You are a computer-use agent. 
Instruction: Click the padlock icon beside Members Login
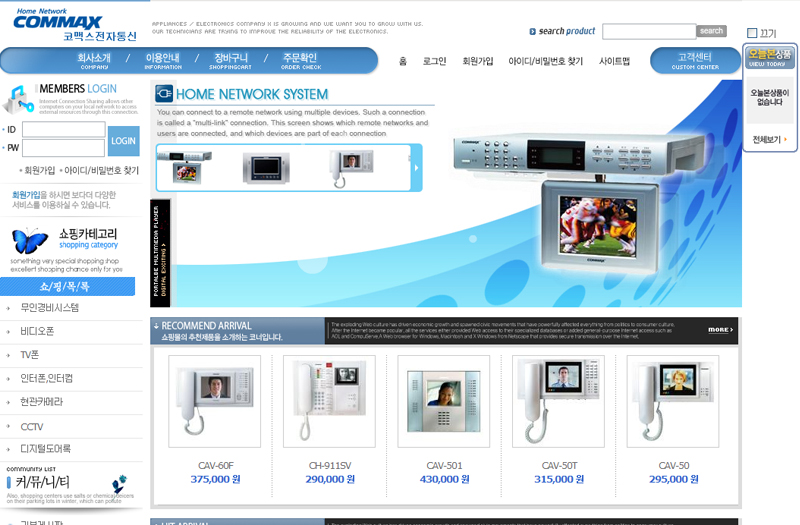tap(18, 99)
